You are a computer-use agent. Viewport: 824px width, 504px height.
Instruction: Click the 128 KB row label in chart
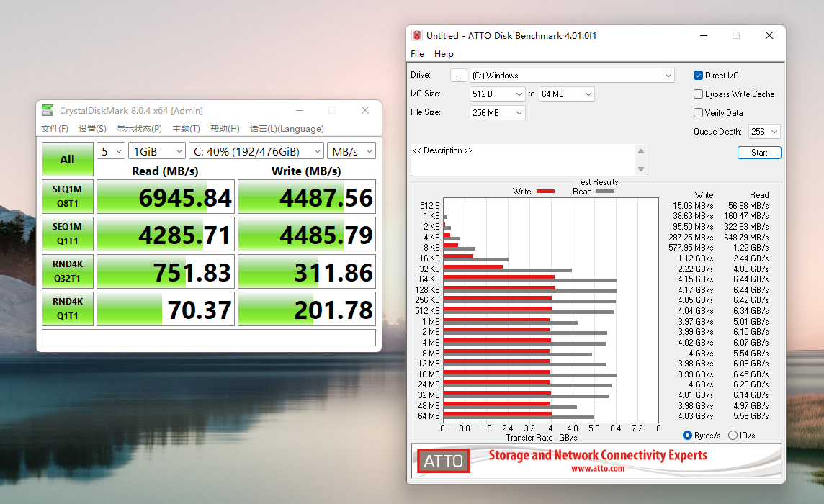tap(427, 289)
